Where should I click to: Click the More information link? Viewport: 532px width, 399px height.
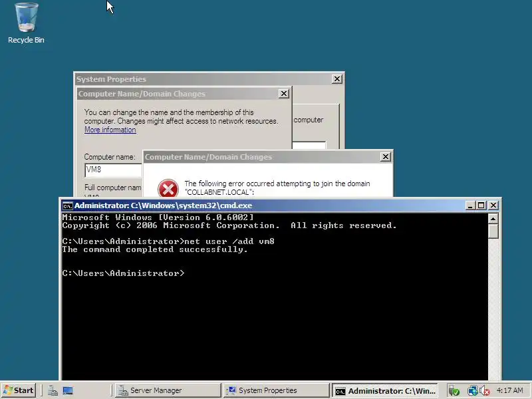click(110, 130)
